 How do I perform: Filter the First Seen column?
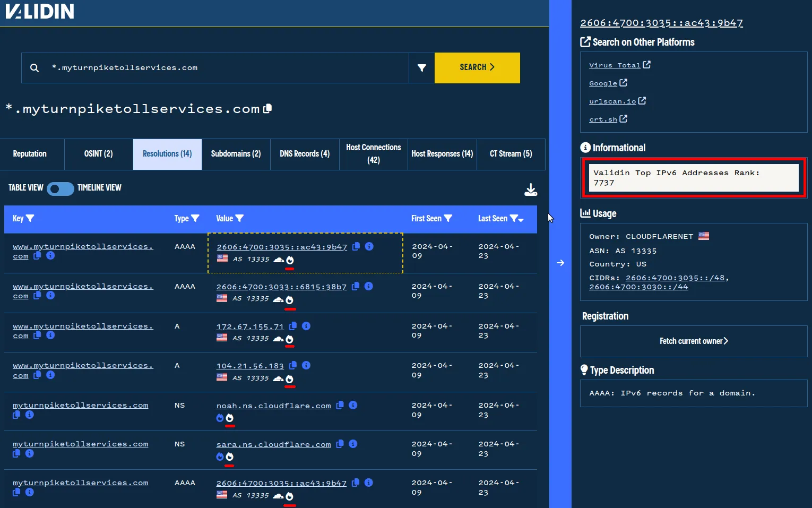pos(448,218)
